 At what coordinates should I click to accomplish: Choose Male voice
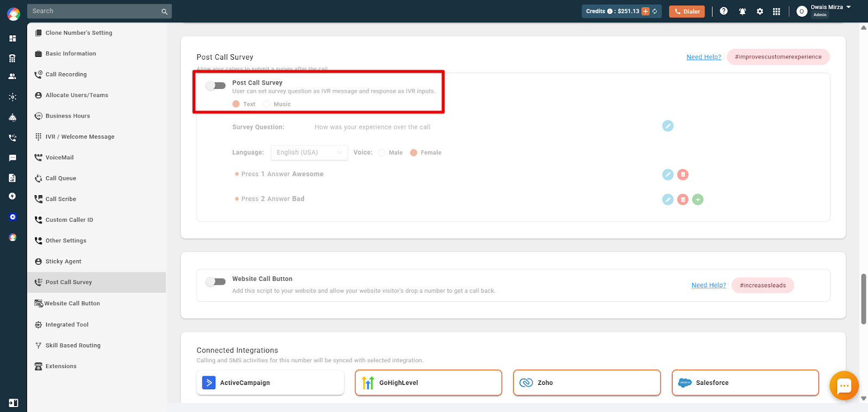click(x=381, y=153)
